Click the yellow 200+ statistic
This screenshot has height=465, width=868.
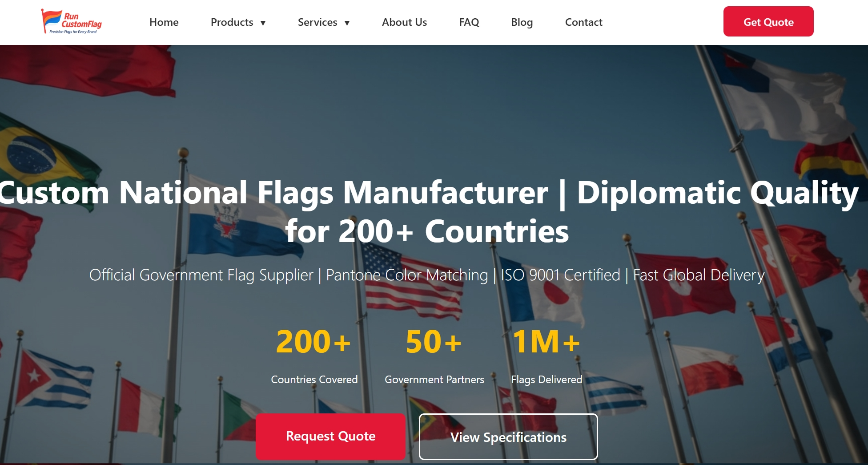point(313,342)
